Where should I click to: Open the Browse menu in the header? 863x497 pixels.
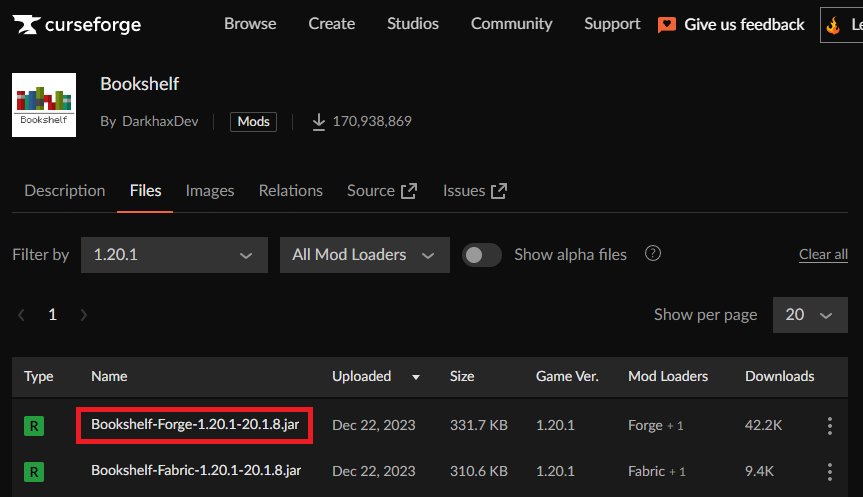click(250, 24)
